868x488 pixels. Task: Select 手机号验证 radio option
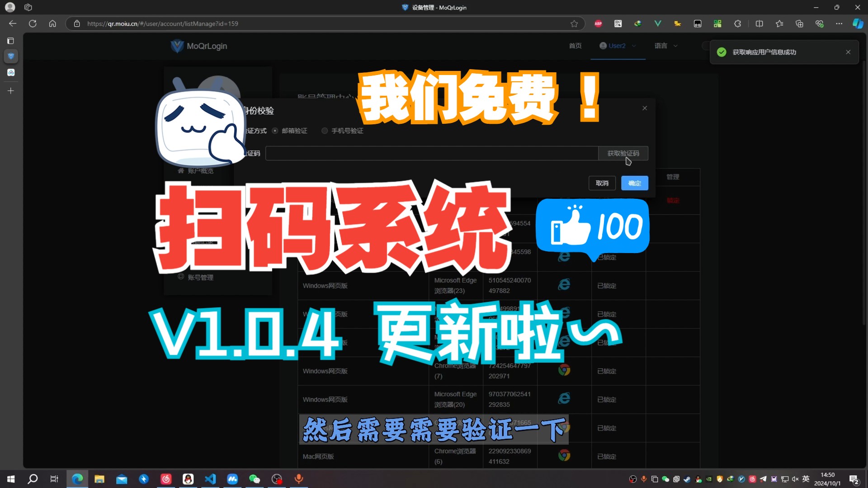(342, 131)
